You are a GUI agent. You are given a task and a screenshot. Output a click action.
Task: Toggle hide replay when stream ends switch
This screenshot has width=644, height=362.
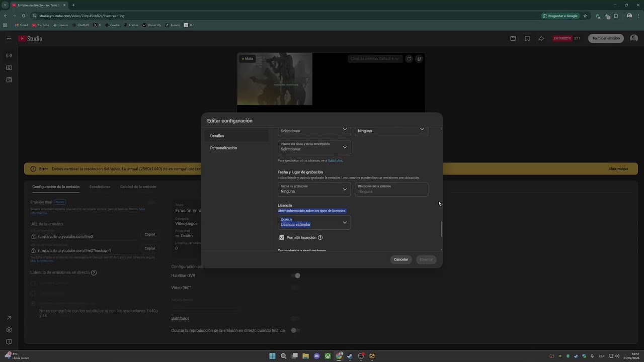(295, 330)
